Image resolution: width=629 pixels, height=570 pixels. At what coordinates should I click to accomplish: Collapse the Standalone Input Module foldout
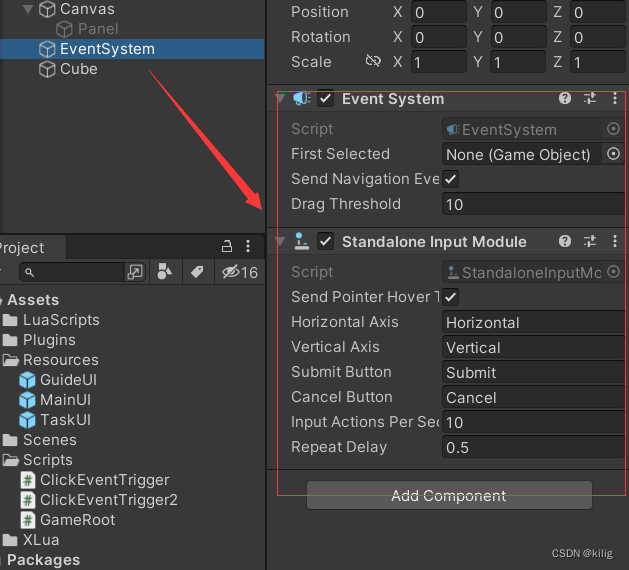(281, 242)
